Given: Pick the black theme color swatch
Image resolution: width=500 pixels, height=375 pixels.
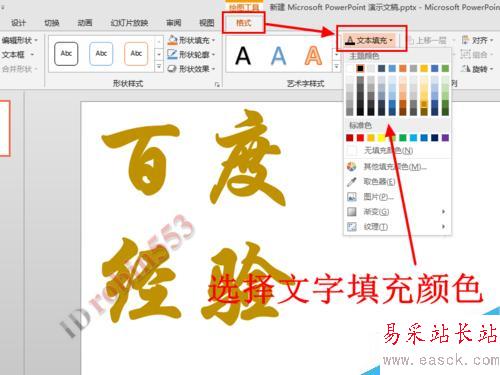Looking at the screenshot, I should [360, 69].
